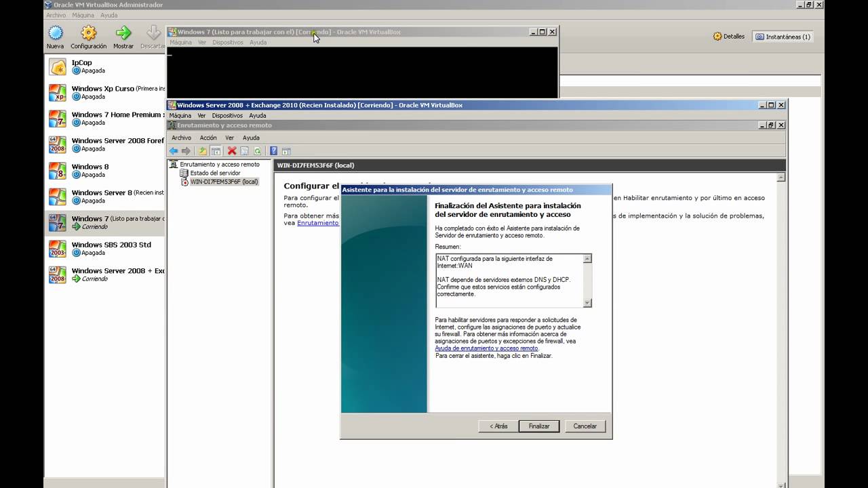
Task: Click the show/hide console tree toolbar icon
Action: click(216, 151)
